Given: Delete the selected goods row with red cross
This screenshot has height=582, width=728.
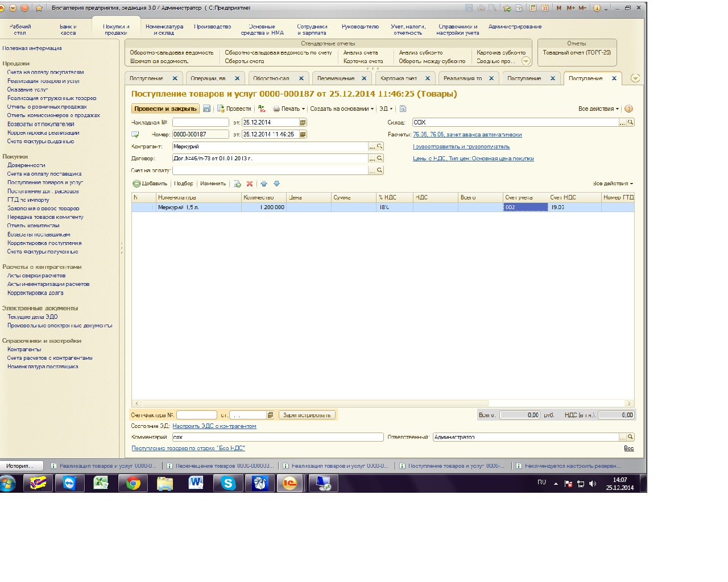Looking at the screenshot, I should tap(250, 184).
